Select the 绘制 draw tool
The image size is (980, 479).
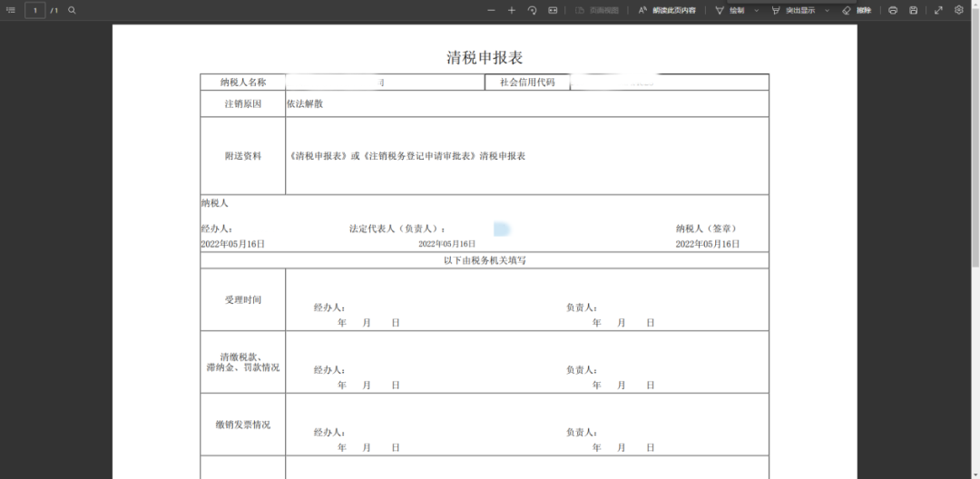click(730, 10)
